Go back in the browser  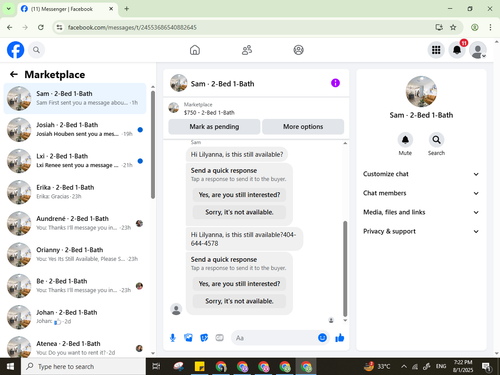coord(10,27)
